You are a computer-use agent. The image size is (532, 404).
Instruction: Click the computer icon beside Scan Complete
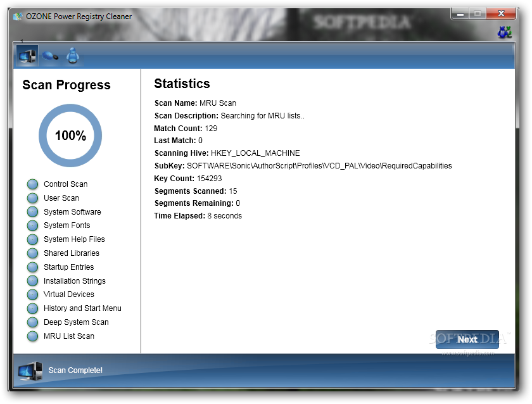click(x=30, y=371)
